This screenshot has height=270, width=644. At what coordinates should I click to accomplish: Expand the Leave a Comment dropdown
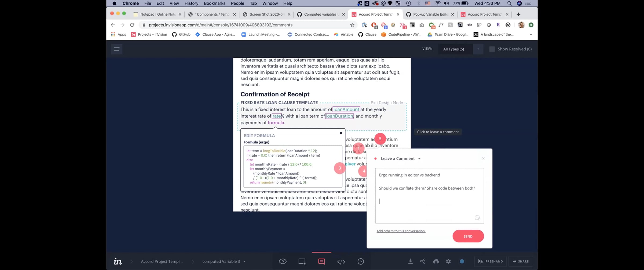point(419,159)
